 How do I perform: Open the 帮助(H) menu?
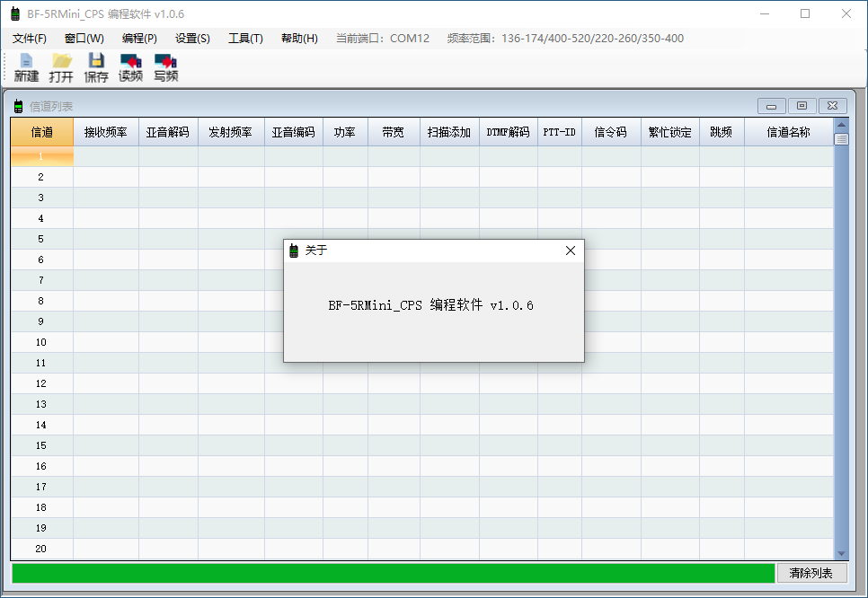tap(299, 39)
